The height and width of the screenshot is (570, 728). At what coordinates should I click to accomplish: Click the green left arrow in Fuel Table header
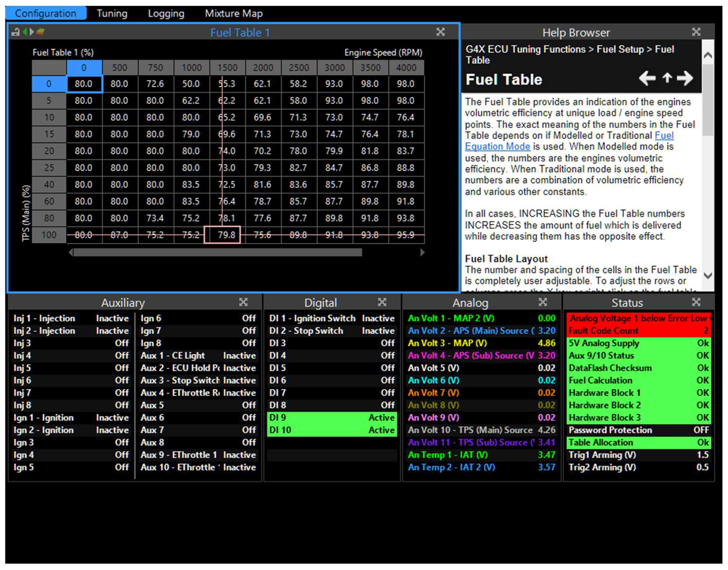point(25,32)
